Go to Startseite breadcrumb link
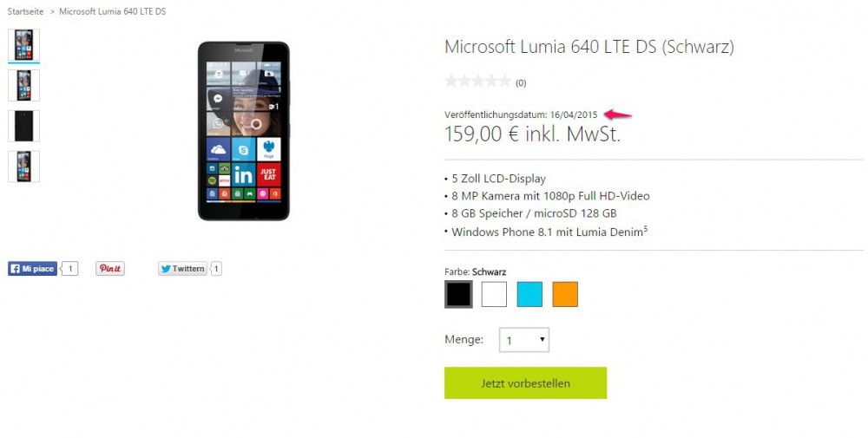 [x=25, y=11]
